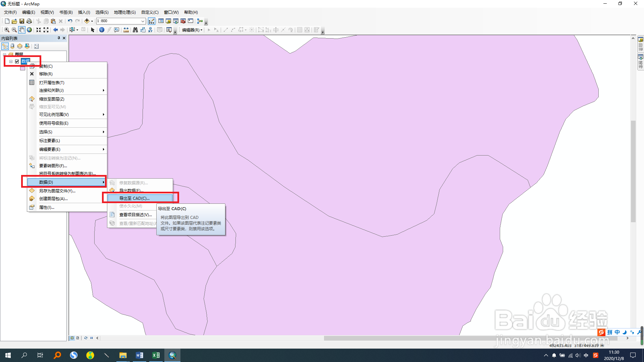Click List By Visibility icon in contents panel
Viewport: 644px width, 362px height.
[19, 46]
